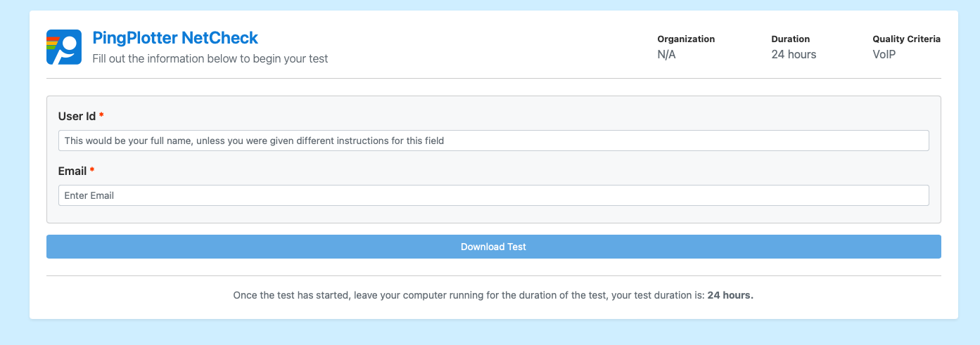980x345 pixels.
Task: Click the PingPlotter logo icon
Action: 64,47
